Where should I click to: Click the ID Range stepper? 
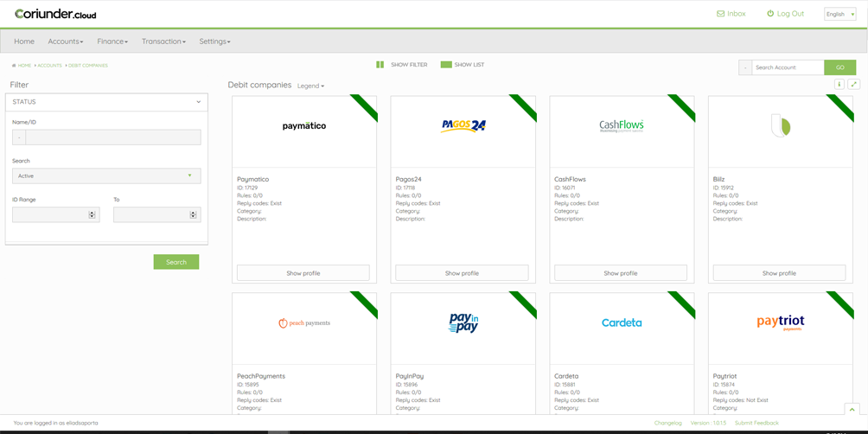pos(92,214)
